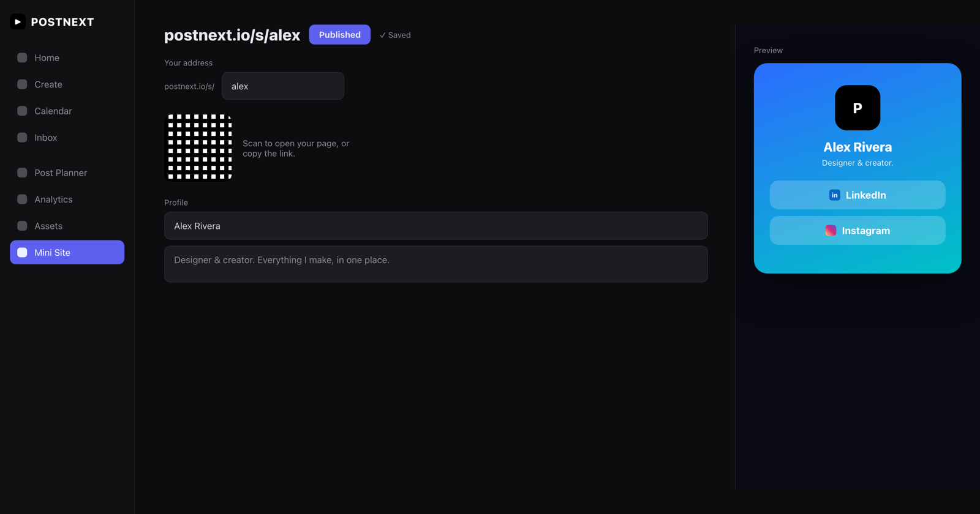This screenshot has height=514, width=980.
Task: Click the Inbox sidebar icon
Action: [x=22, y=138]
